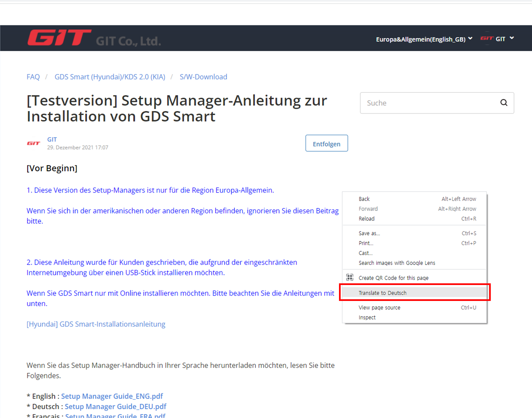Click the GIT Co., Ltd. header text

coord(128,41)
